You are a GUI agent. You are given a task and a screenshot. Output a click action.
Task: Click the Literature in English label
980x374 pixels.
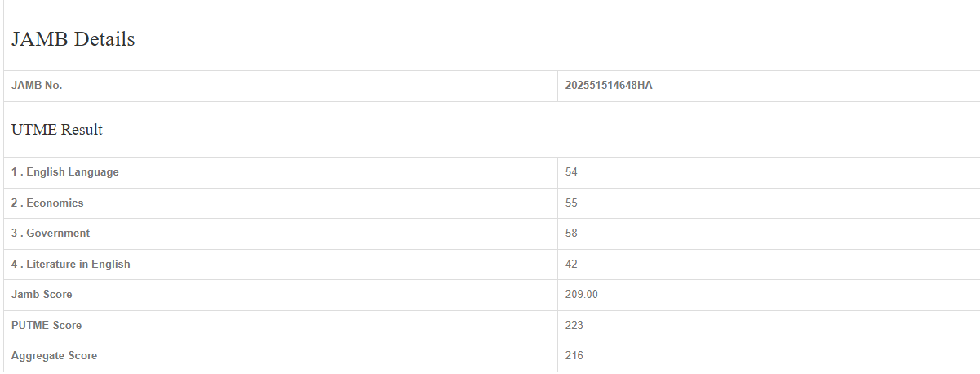[78, 265]
